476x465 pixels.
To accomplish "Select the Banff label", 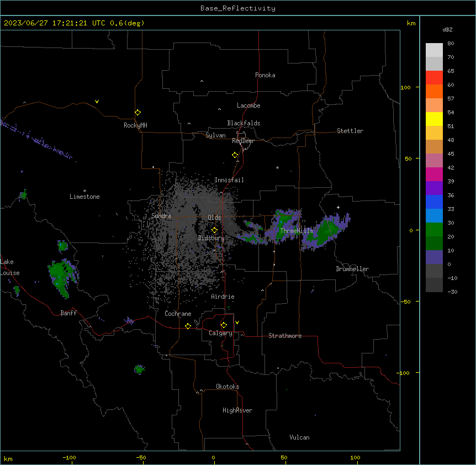I will tap(68, 313).
